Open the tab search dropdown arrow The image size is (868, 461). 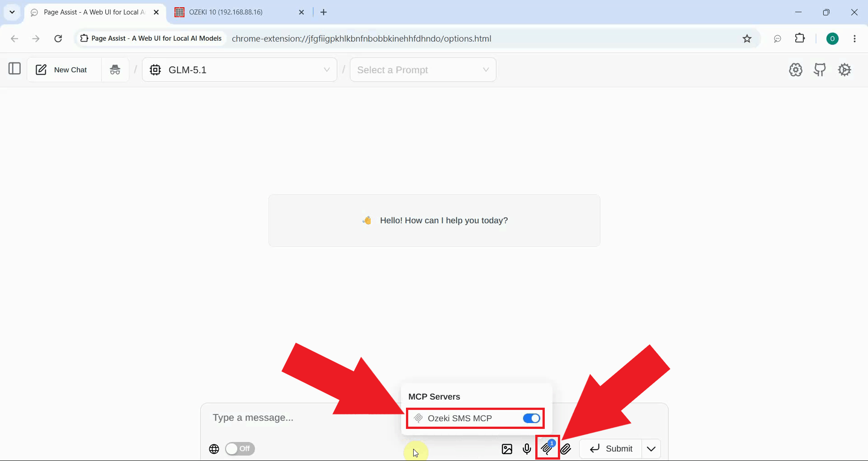pyautogui.click(x=12, y=12)
